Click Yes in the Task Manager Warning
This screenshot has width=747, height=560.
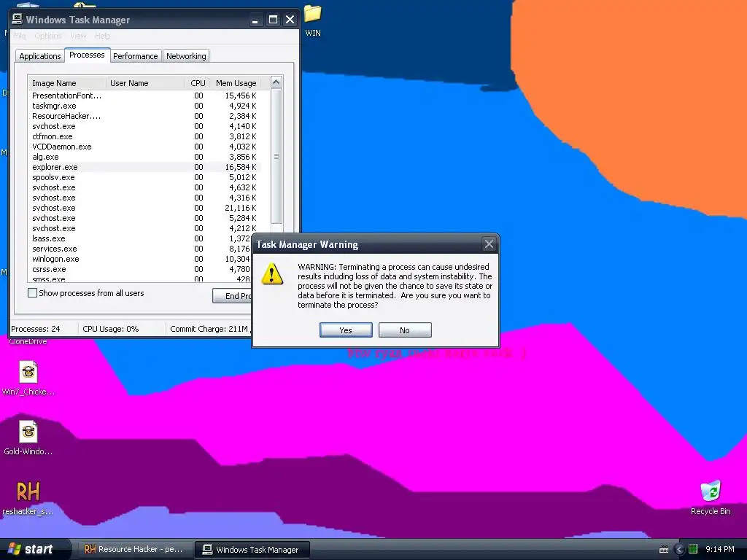[346, 330]
